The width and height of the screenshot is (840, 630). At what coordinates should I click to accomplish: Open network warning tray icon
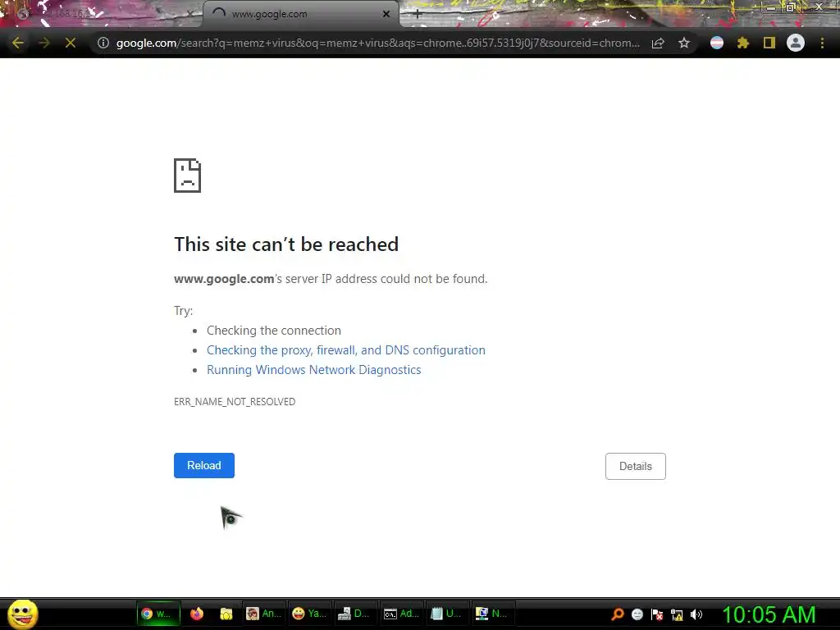tap(677, 614)
